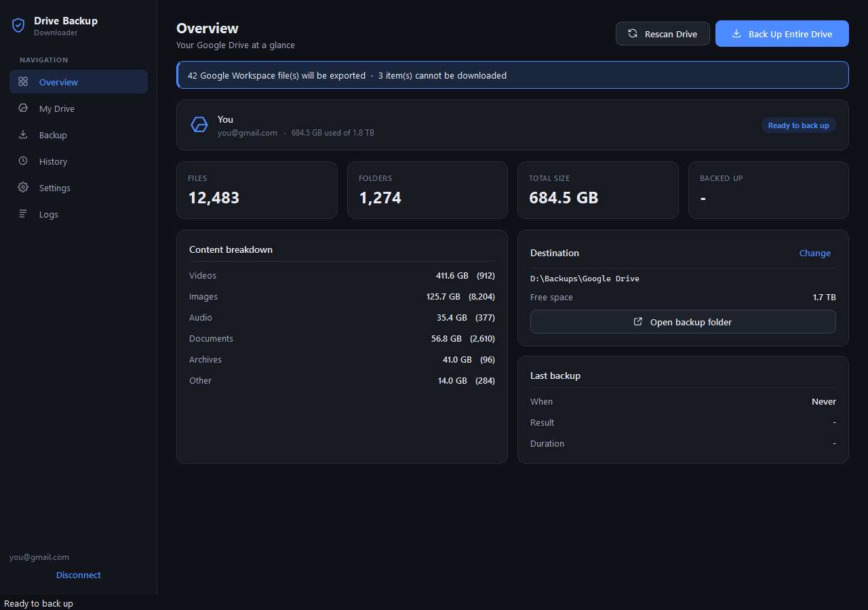
Task: Click the Logs list icon
Action: tap(23, 213)
